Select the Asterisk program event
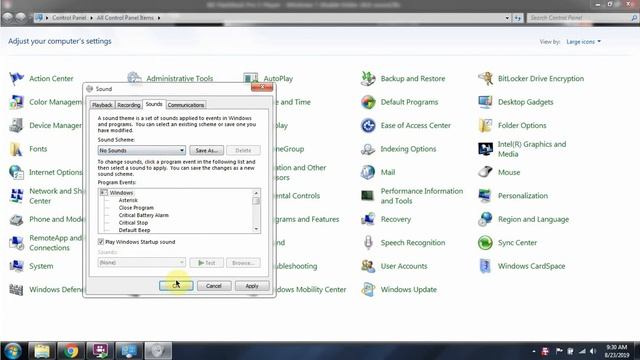This screenshot has height=360, width=640. [128, 200]
